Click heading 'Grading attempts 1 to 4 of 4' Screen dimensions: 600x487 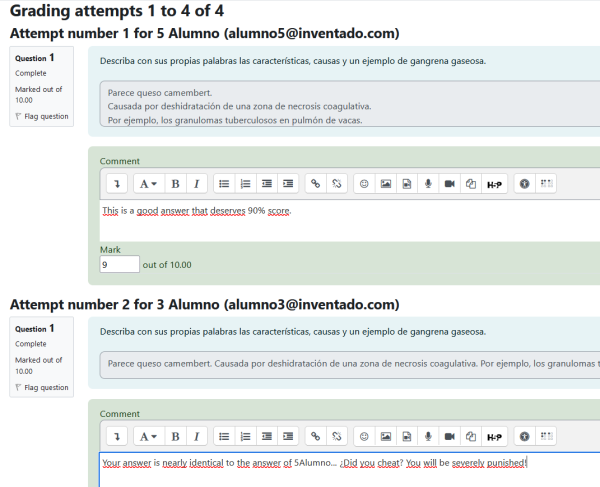[117, 11]
